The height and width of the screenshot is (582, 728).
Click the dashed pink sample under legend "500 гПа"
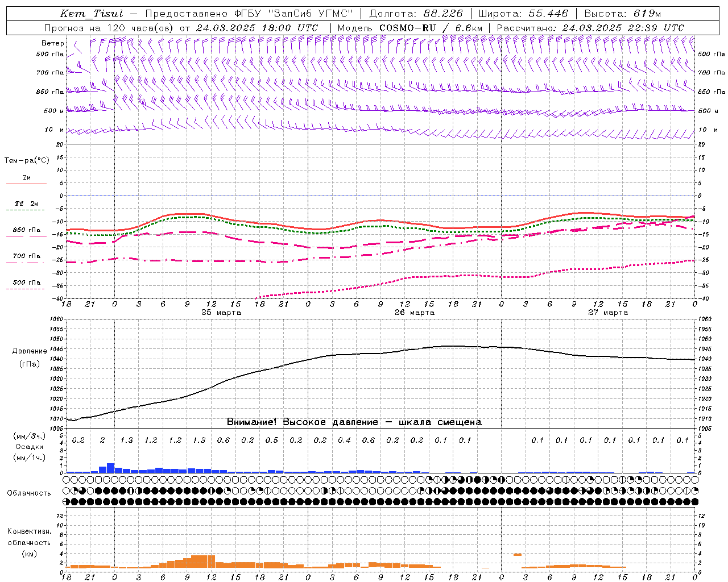pyautogui.click(x=26, y=289)
